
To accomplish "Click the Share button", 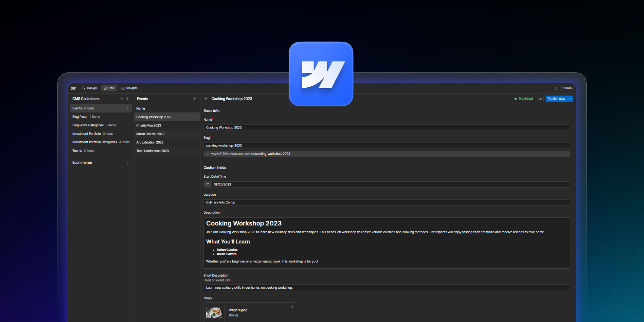I will tap(567, 88).
